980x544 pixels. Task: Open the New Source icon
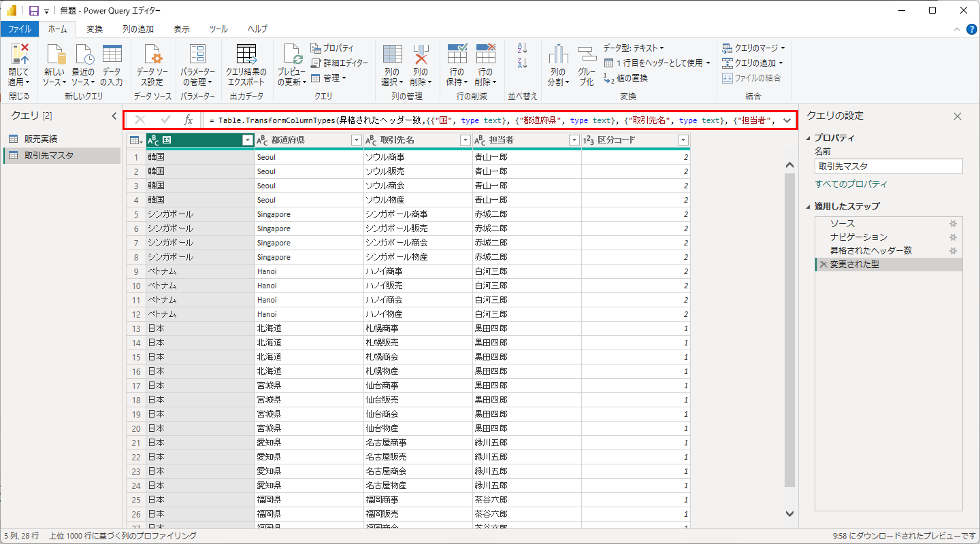54,54
